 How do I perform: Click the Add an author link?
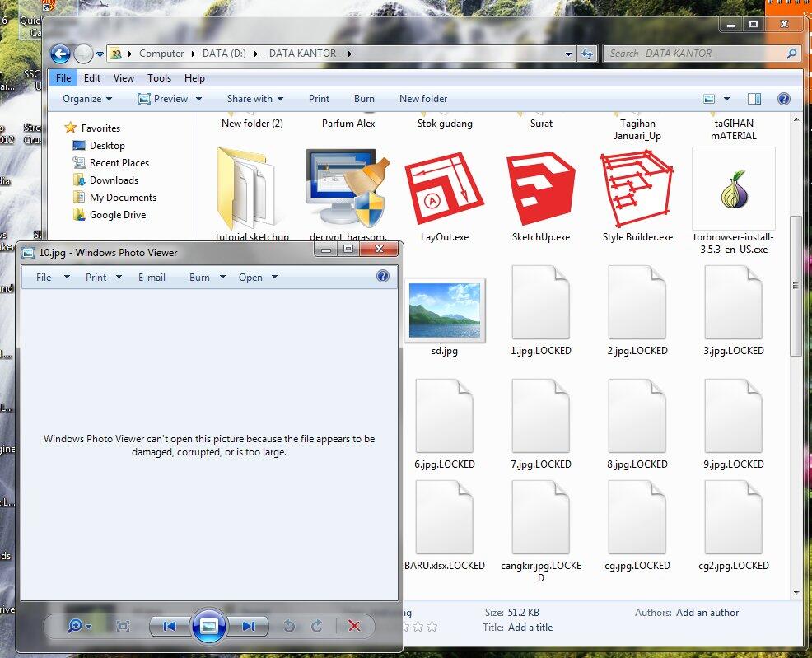(707, 613)
